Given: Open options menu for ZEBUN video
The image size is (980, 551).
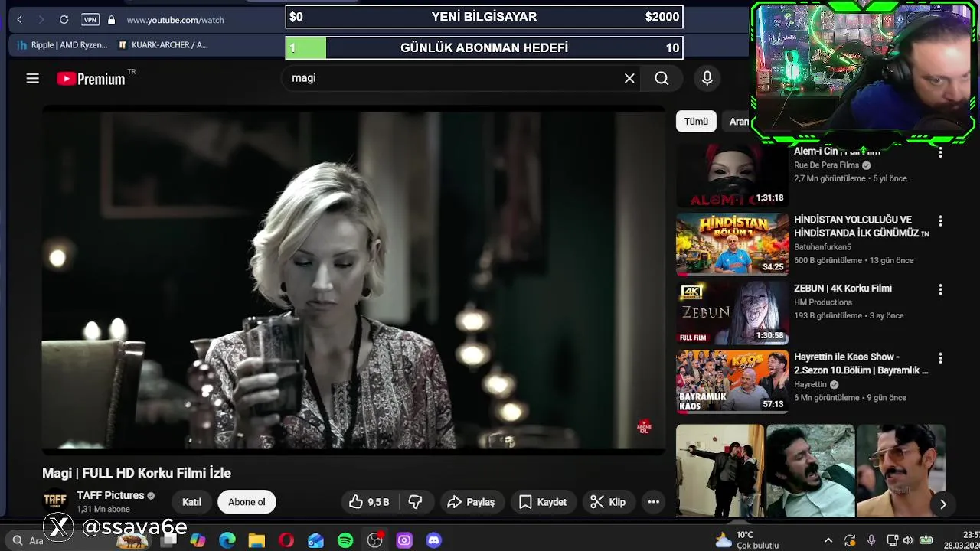Looking at the screenshot, I should pos(940,289).
